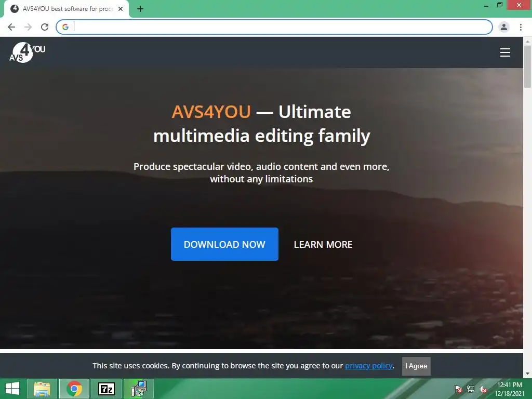Open File Explorer from the taskbar
This screenshot has width=532, height=399.
(42, 389)
